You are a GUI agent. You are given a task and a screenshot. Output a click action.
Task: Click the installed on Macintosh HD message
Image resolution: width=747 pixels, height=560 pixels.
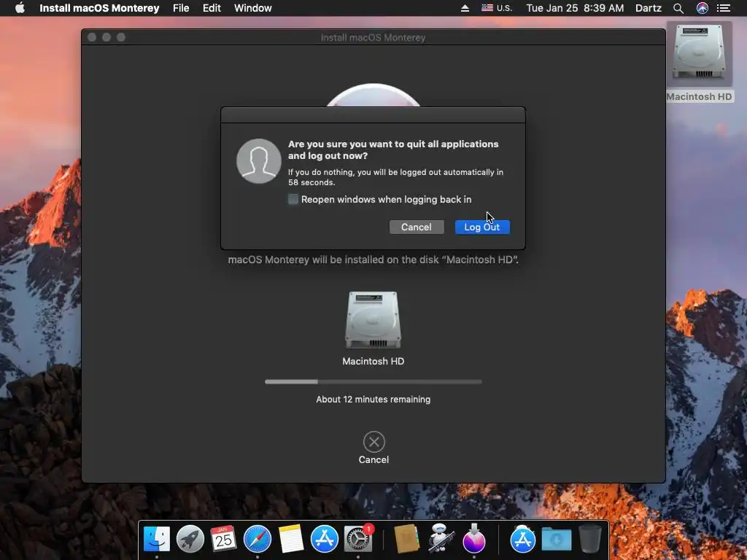pos(373,260)
